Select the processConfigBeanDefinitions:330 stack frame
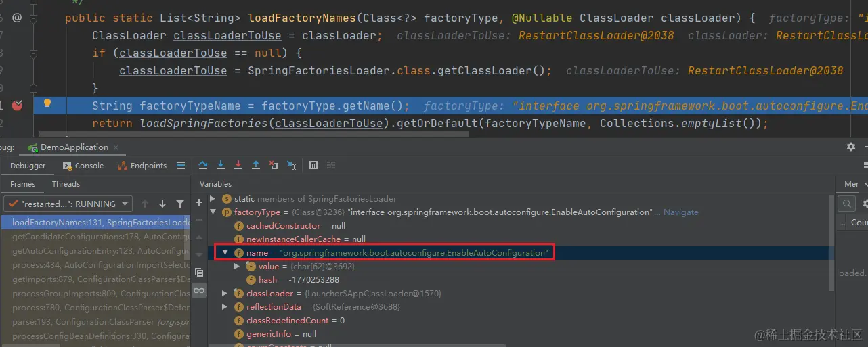This screenshot has width=868, height=347. [95, 336]
